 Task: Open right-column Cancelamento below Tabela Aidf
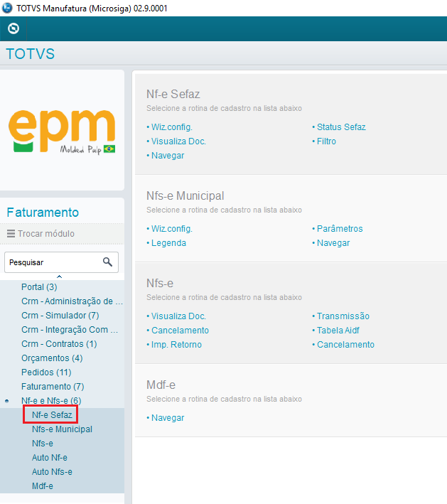tap(345, 344)
